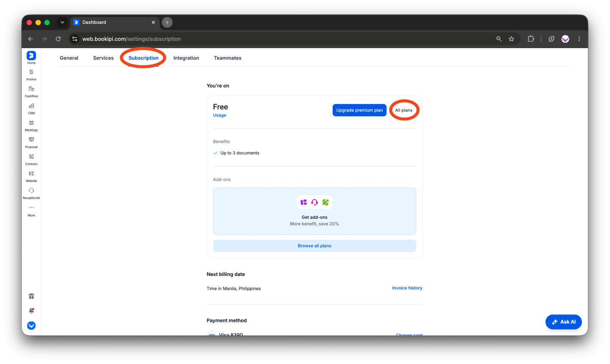Viewport: 610px width, 364px height.
Task: Switch to the Services settings tab
Action: click(x=103, y=58)
